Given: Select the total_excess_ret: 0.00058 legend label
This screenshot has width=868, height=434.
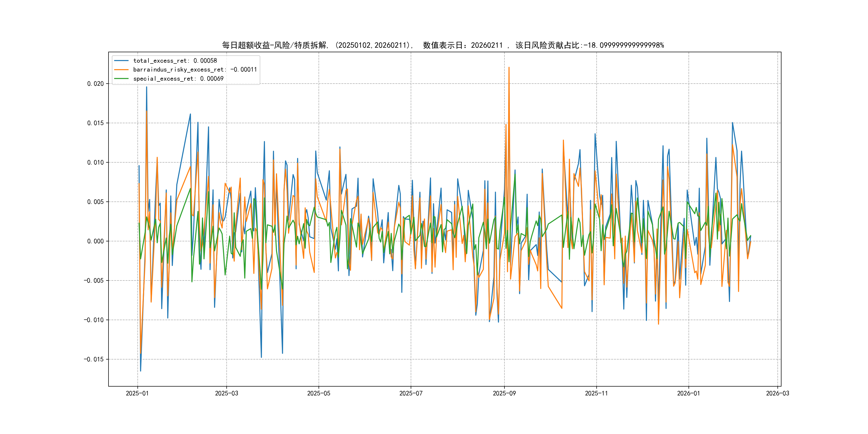Looking at the screenshot, I should click(175, 61).
